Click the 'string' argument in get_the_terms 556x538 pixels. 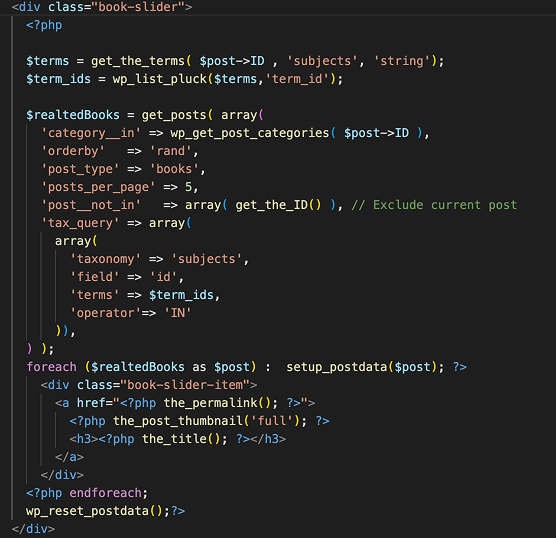402,61
